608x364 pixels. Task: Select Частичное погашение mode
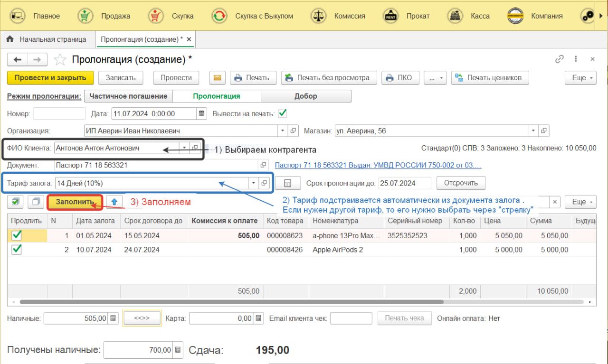128,96
